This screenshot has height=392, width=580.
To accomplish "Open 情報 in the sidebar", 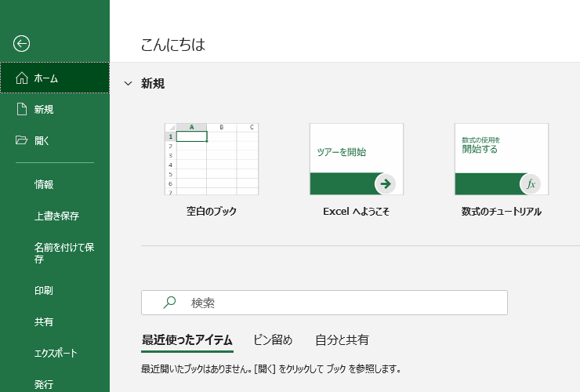I will [55, 184].
